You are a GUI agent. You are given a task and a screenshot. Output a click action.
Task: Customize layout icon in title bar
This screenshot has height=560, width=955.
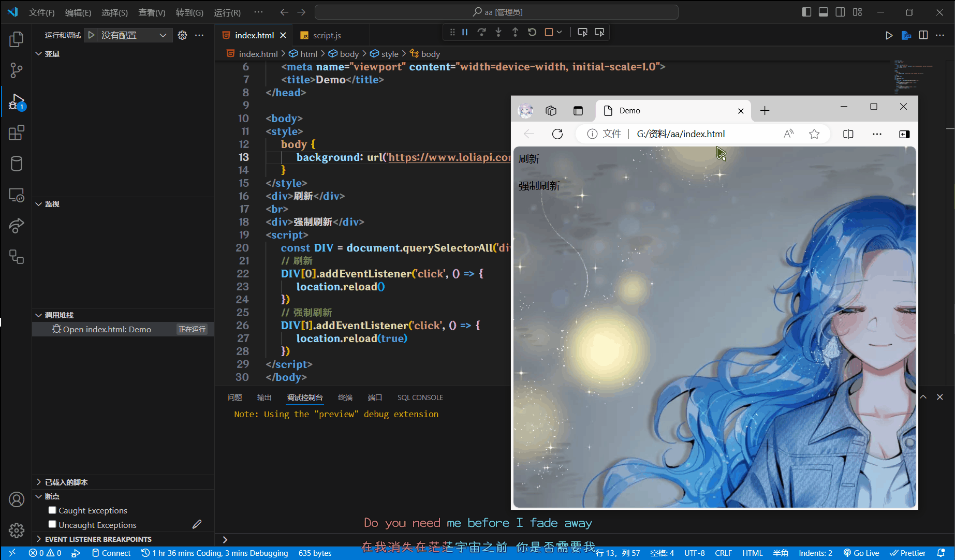[x=858, y=12]
